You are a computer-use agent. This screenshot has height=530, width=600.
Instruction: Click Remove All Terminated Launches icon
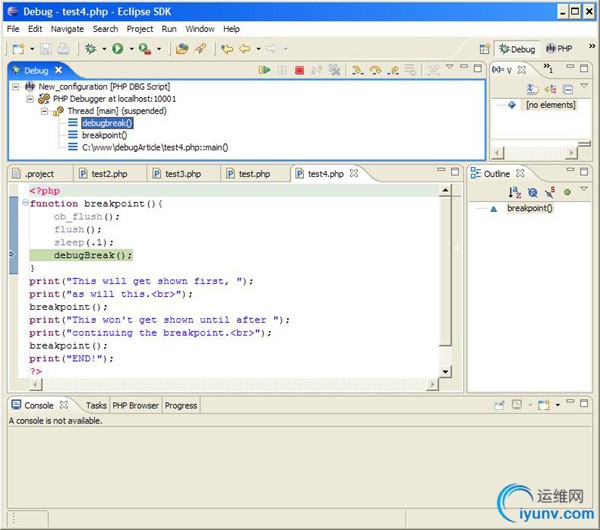tap(334, 70)
